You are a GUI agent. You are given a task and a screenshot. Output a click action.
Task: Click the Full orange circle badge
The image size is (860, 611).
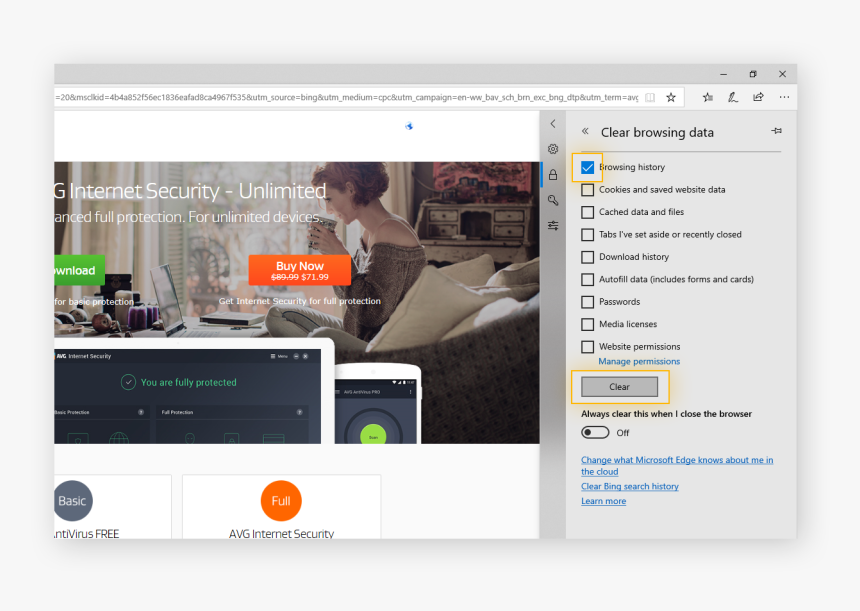point(281,501)
